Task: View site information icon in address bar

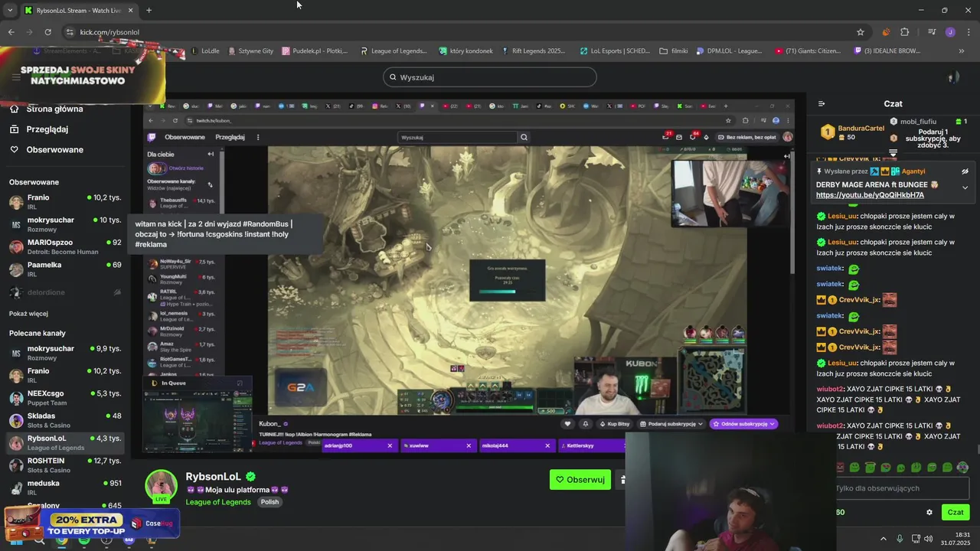Action: [x=70, y=32]
